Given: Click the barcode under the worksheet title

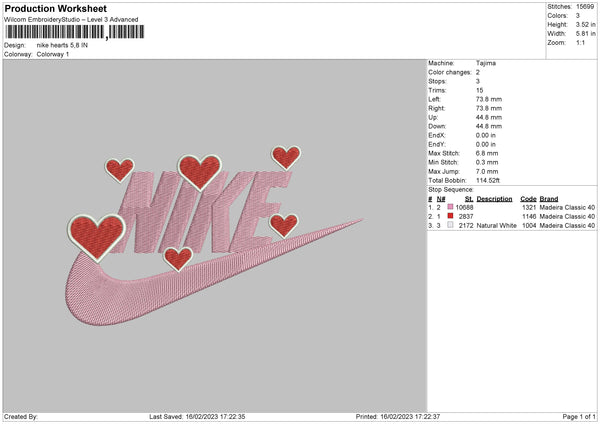Looking at the screenshot, I should [x=74, y=32].
